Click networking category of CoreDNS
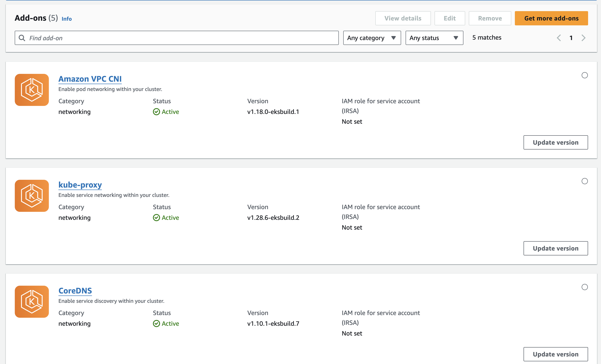Viewport: 601px width, 364px height. (75, 324)
